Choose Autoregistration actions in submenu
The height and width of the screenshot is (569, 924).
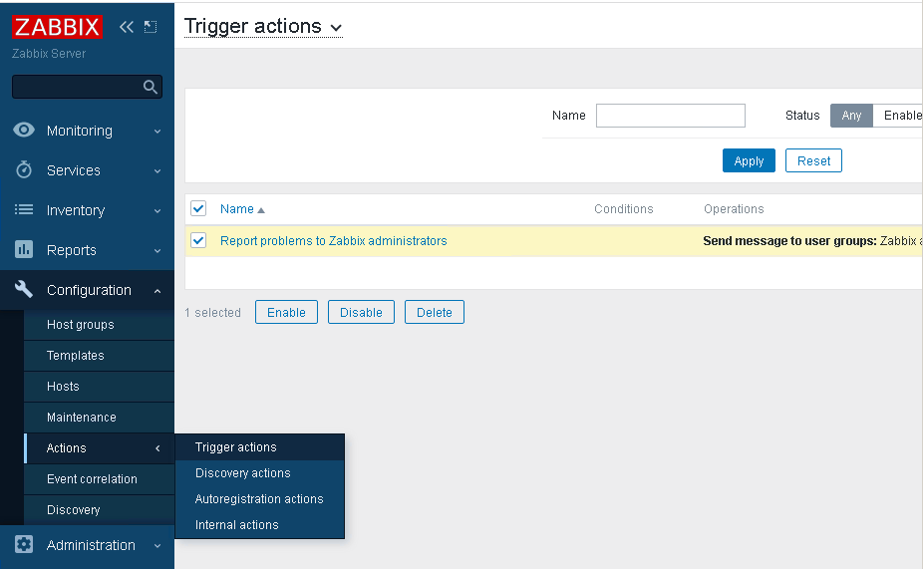pos(260,499)
